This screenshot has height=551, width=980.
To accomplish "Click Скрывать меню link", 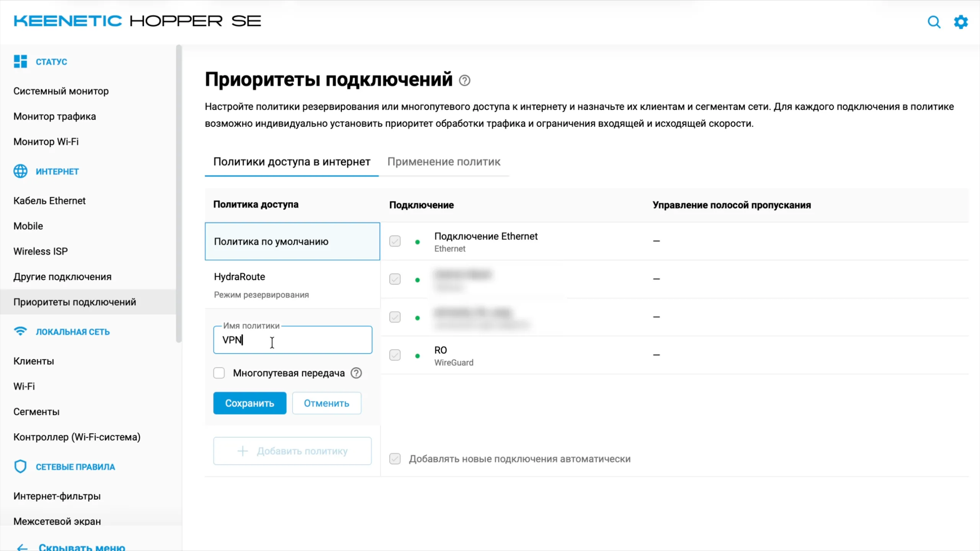I will click(82, 547).
